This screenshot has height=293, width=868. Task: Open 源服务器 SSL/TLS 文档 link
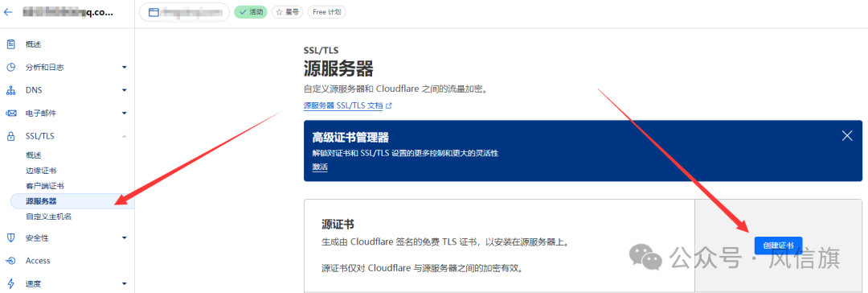(x=343, y=105)
